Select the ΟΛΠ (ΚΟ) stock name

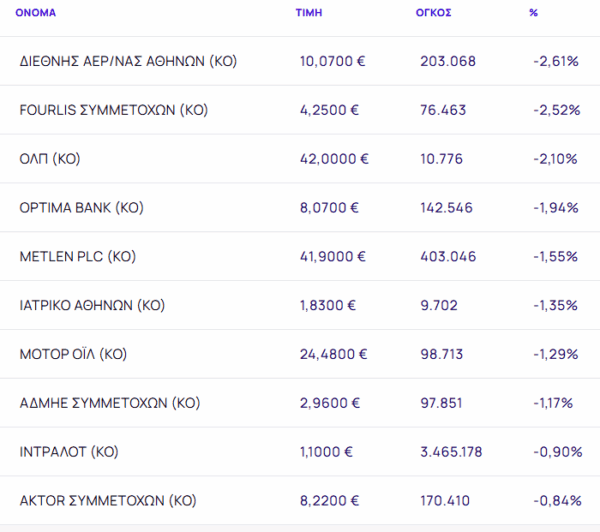[x=49, y=159]
